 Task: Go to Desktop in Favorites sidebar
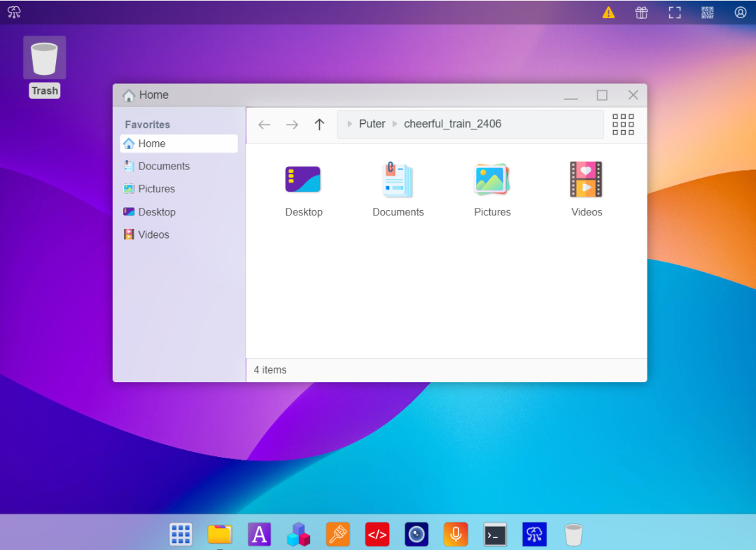(x=157, y=212)
